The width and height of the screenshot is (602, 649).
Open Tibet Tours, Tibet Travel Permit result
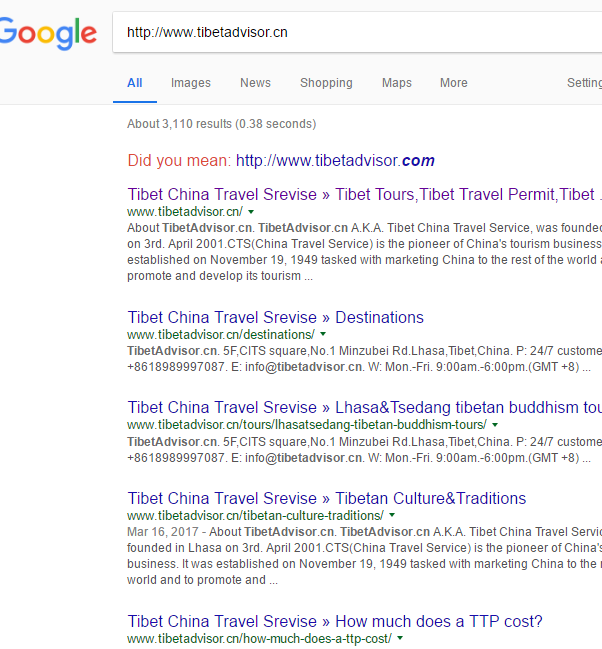[x=364, y=195]
